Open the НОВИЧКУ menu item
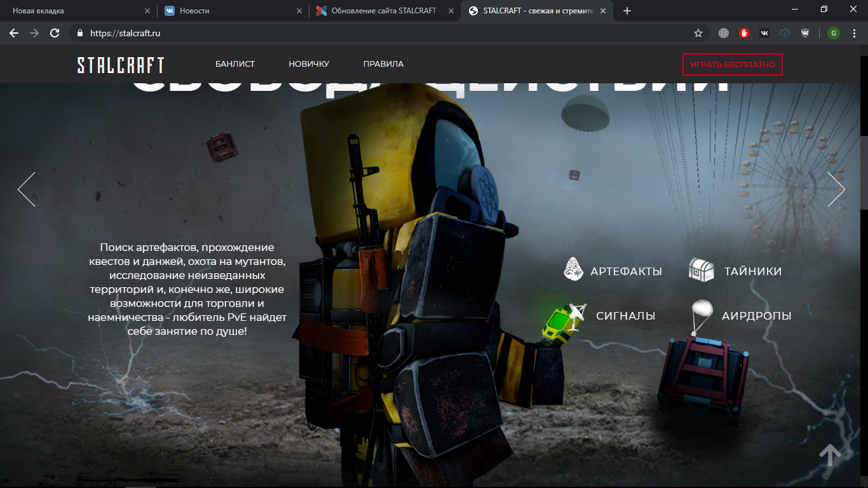Screen dimensions: 868x488 pyautogui.click(x=309, y=64)
